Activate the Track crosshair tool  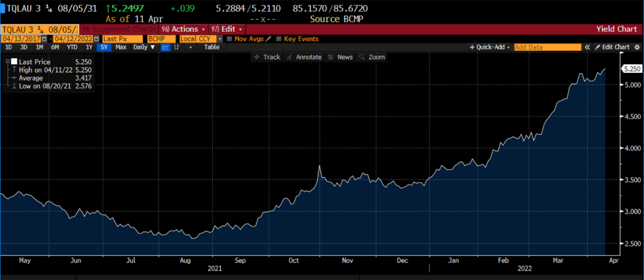click(267, 57)
